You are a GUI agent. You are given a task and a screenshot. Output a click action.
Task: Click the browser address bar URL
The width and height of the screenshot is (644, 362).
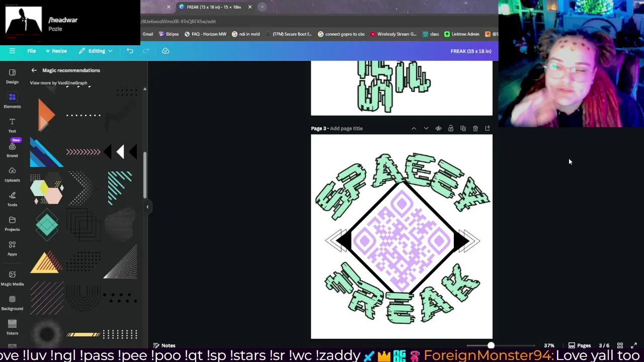tap(178, 22)
